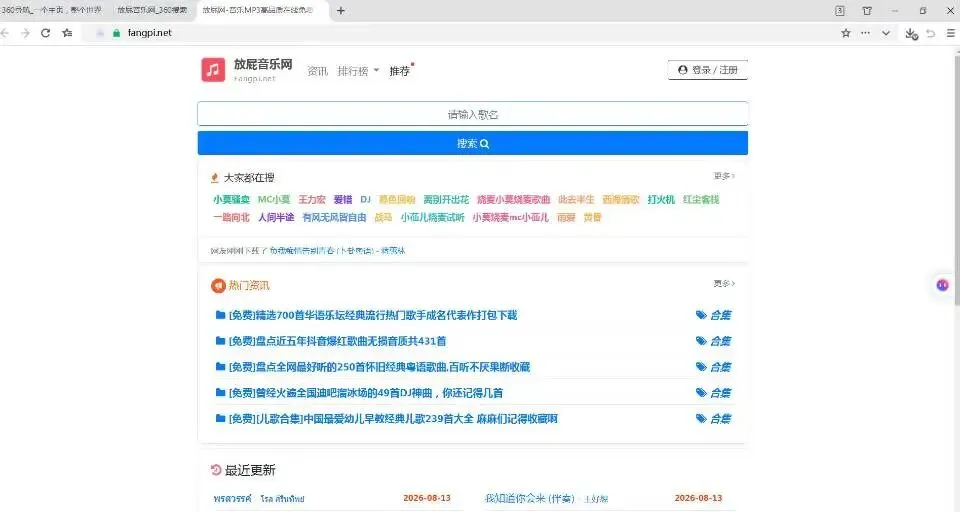Reload the page with the refresh icon
The height and width of the screenshot is (512, 960).
tap(45, 33)
